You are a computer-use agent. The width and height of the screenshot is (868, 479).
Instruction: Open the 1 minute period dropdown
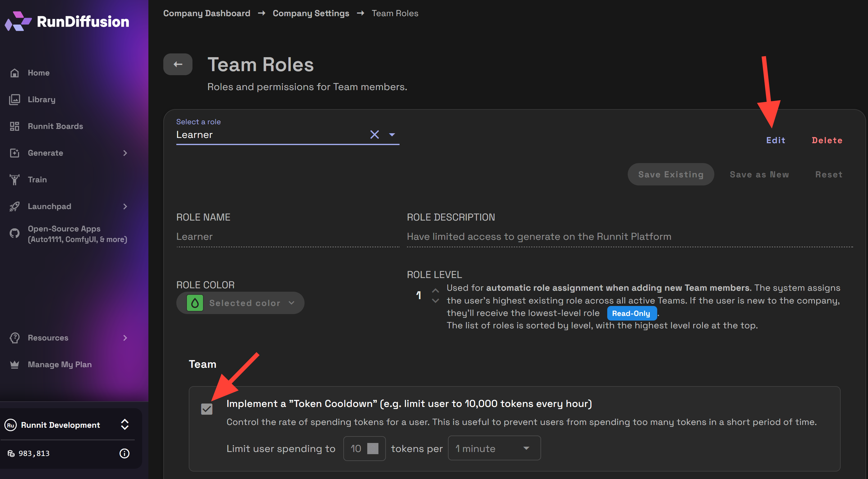[x=494, y=448]
